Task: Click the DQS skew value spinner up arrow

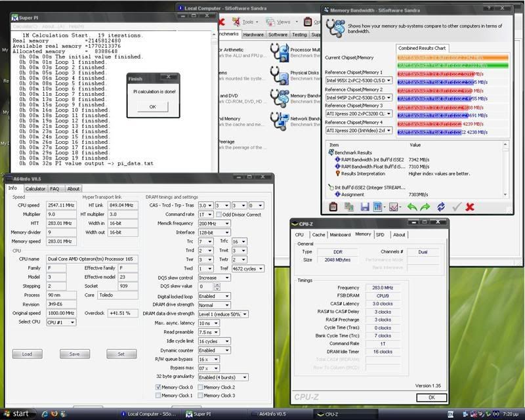Action: point(218,284)
